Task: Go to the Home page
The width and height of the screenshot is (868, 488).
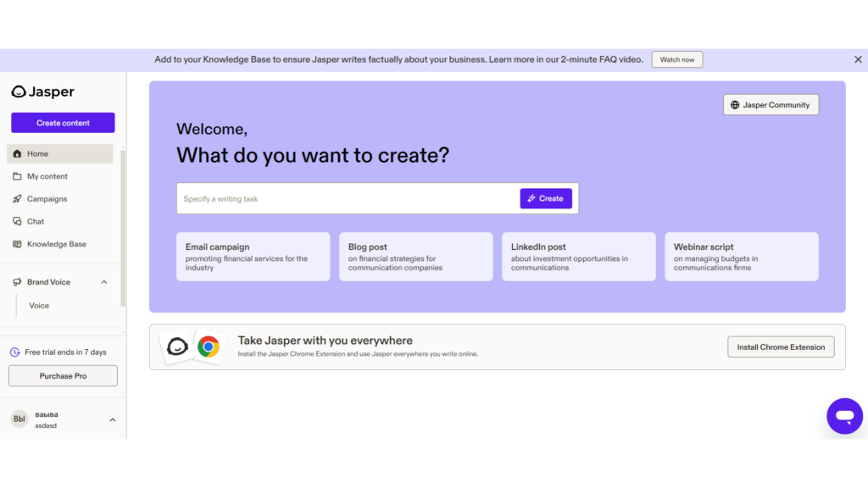Action: tap(60, 154)
